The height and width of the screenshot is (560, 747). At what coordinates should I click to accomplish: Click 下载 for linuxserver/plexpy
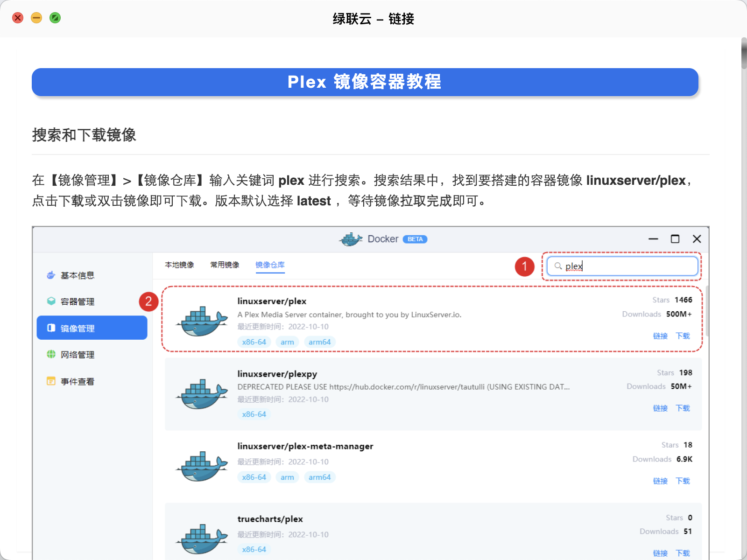tap(683, 408)
